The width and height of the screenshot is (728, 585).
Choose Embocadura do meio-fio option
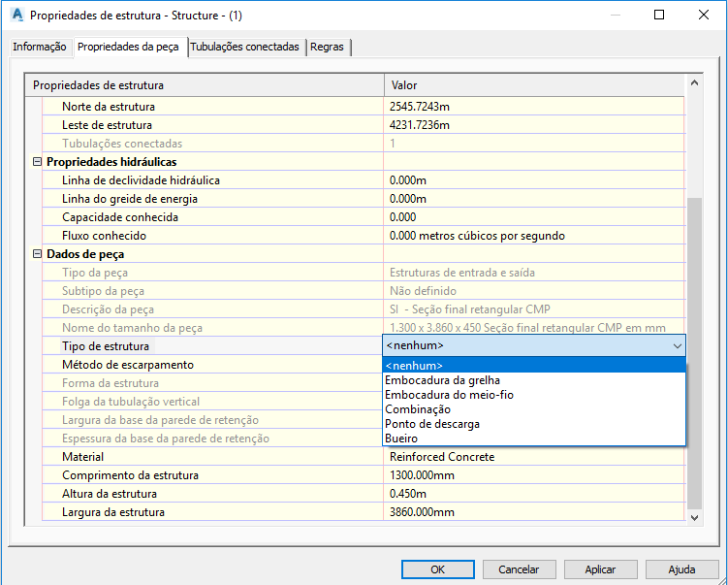click(x=534, y=395)
